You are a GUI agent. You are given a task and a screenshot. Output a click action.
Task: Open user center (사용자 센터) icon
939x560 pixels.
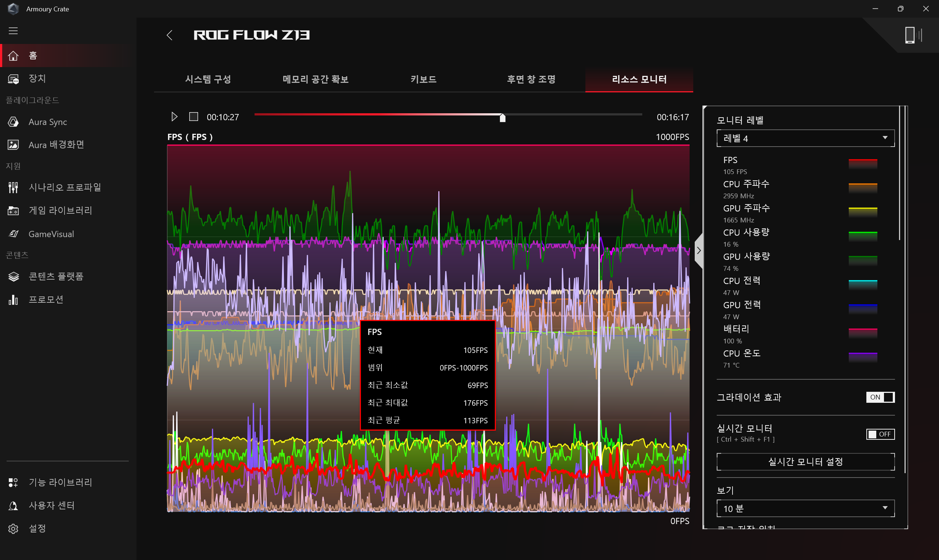coord(13,506)
